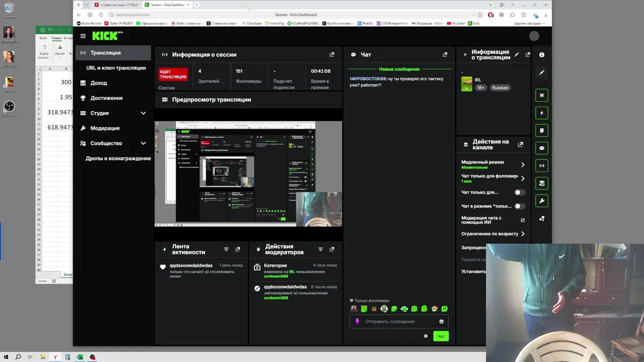
Task: Open the Модерация page
Action: tap(105, 128)
